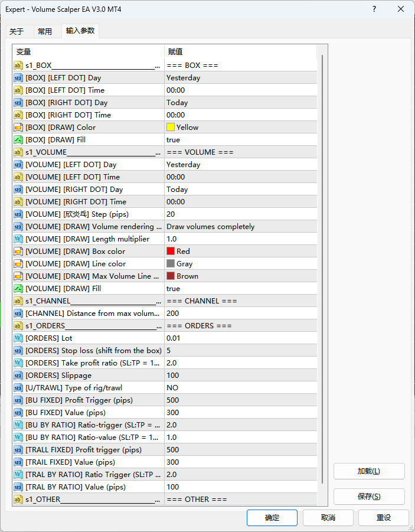The image size is (415, 532).
Task: Click the integer icon for [U/TRAWL] Type of rig/trawl
Action: (18, 387)
